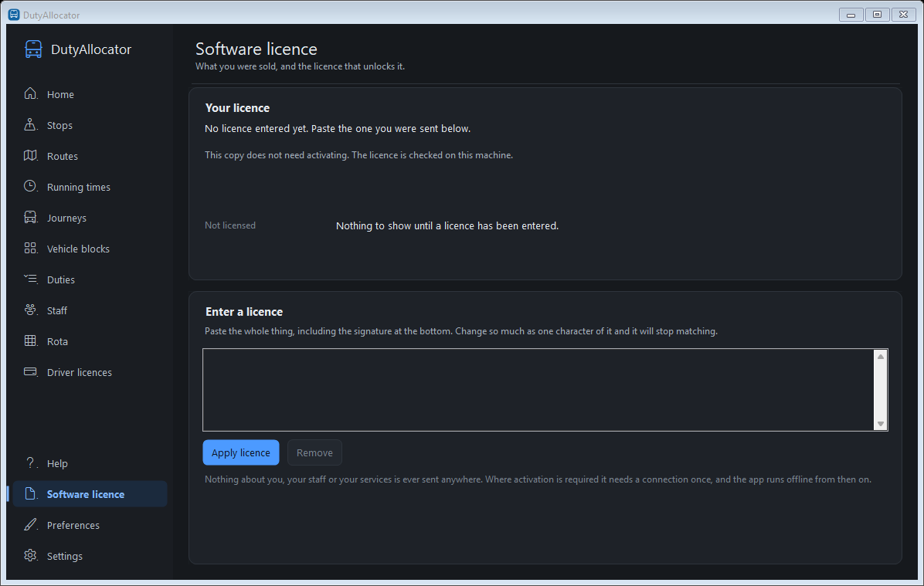Open the Rota page
Viewport: 924px width, 586px height.
(x=90, y=341)
